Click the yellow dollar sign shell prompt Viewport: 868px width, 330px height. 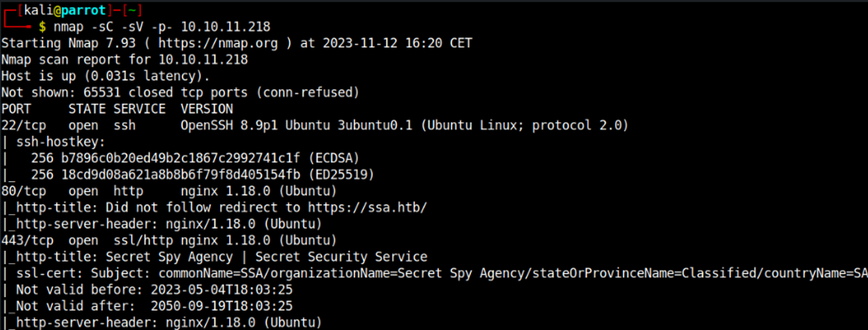coord(42,27)
